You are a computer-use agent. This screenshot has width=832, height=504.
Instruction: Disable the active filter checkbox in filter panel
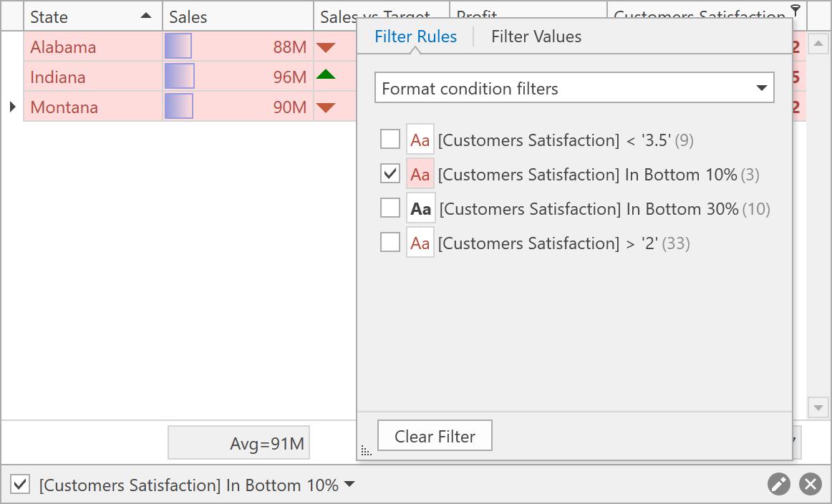coord(21,485)
